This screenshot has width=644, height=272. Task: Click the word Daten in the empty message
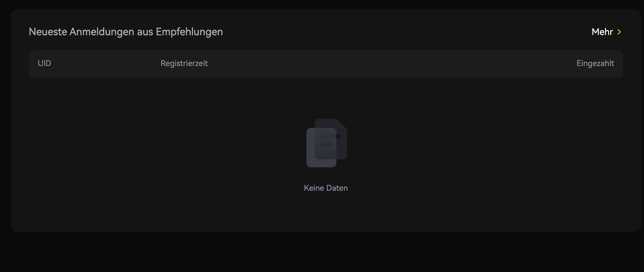pos(337,188)
